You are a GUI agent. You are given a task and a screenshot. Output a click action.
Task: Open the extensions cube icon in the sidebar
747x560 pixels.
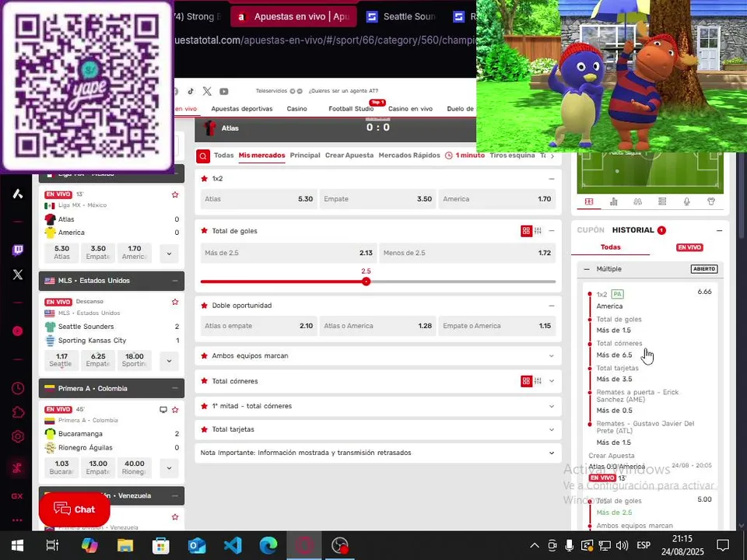tap(18, 412)
